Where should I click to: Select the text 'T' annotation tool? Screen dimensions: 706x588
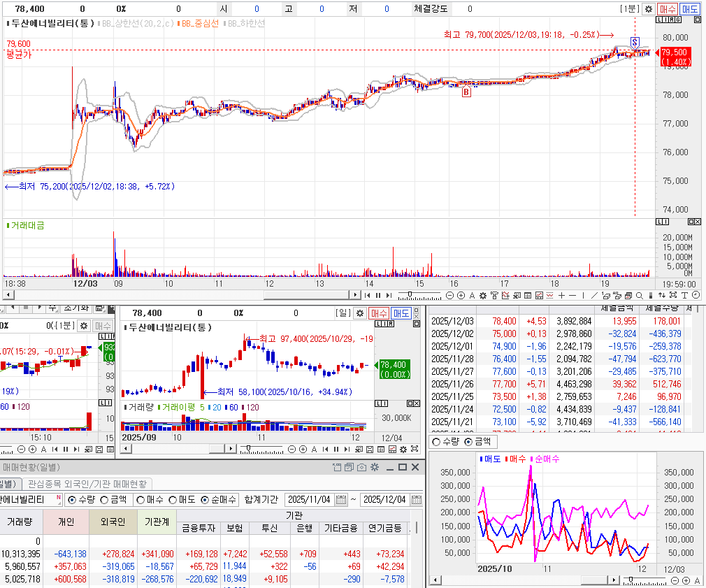[684, 295]
